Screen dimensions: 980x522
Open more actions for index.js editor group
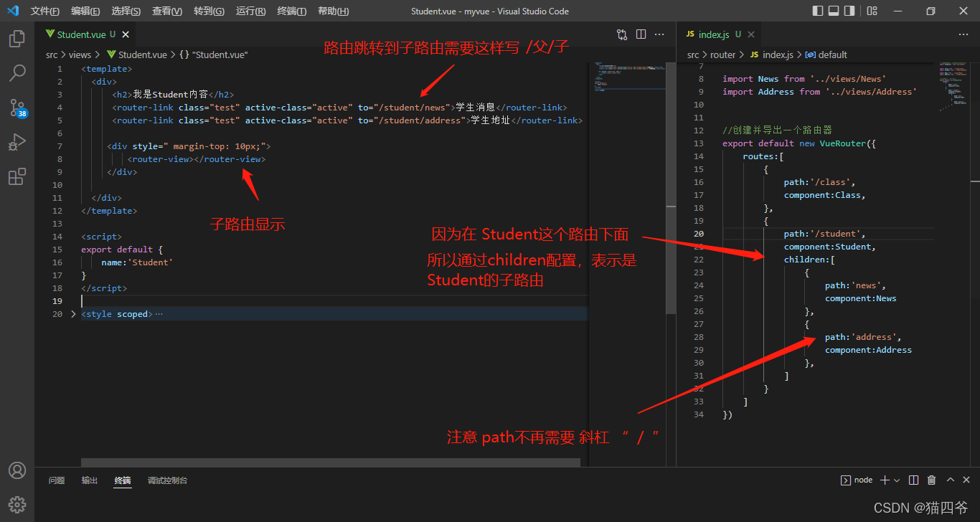pos(963,34)
